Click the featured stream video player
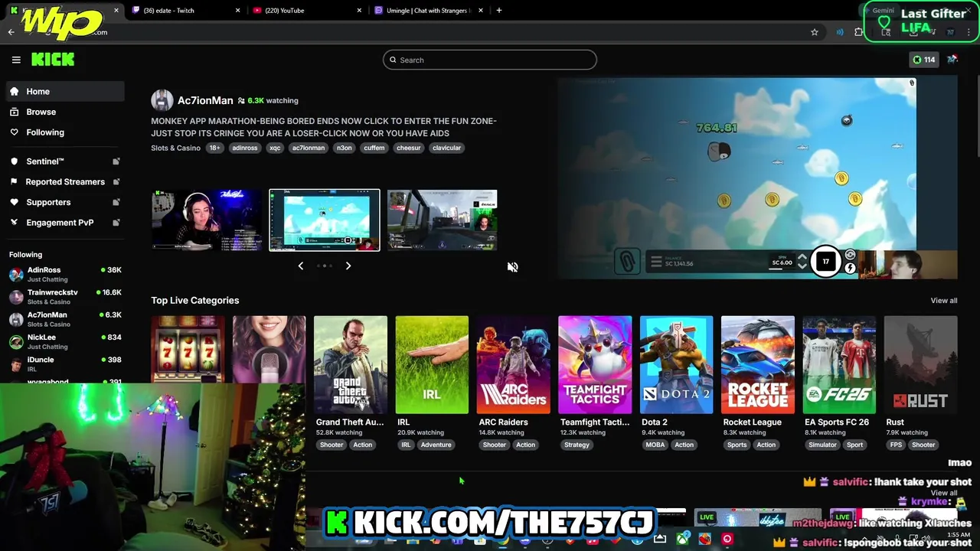This screenshot has height=551, width=980. (757, 178)
